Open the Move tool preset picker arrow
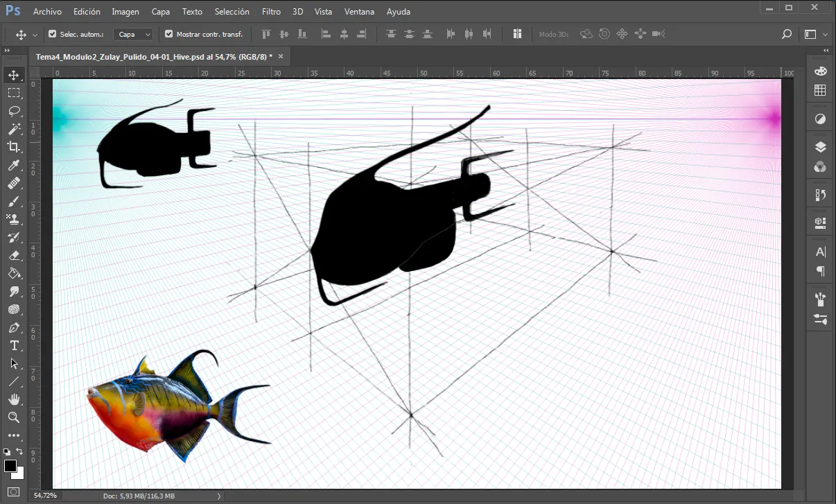This screenshot has height=504, width=836. pyautogui.click(x=35, y=34)
